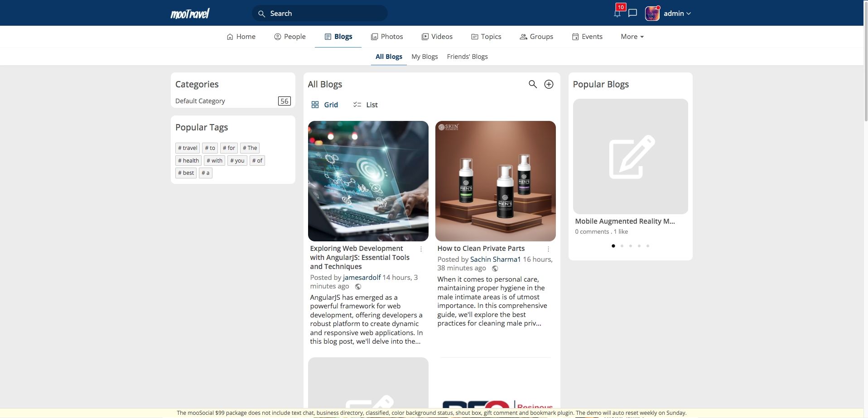Select first Popular Blogs carousel dot
Screen dimensions: 868x418
[613, 246]
